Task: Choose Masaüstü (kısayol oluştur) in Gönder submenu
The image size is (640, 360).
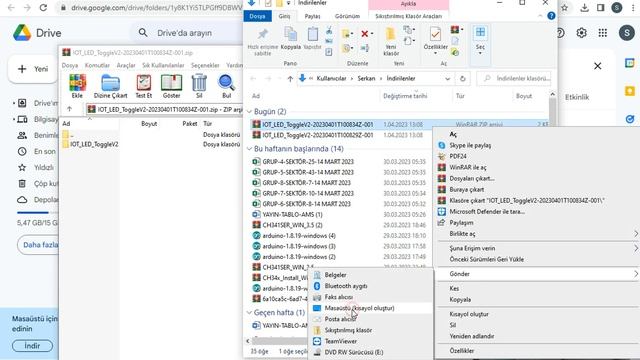Action: 371,308
